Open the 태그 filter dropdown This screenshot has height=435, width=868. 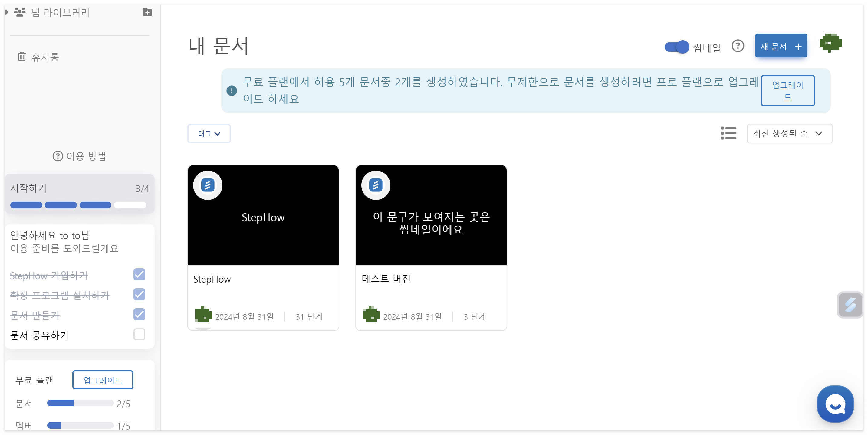(209, 134)
